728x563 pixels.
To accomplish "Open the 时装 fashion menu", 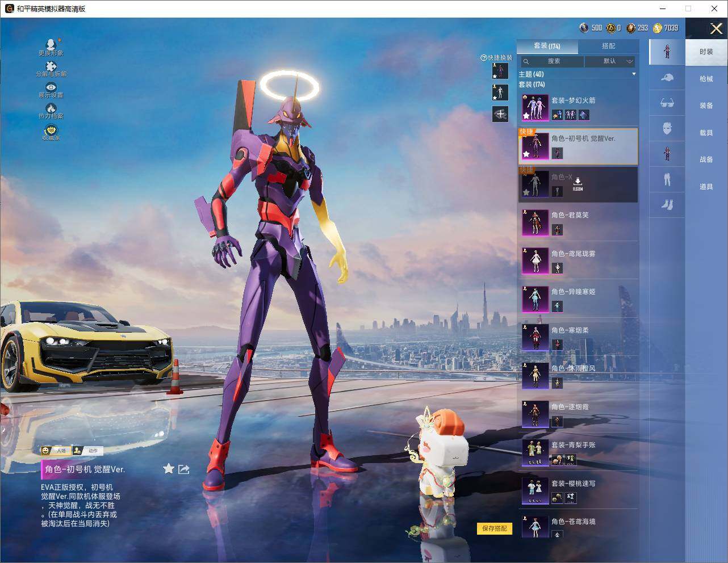I will click(x=706, y=52).
